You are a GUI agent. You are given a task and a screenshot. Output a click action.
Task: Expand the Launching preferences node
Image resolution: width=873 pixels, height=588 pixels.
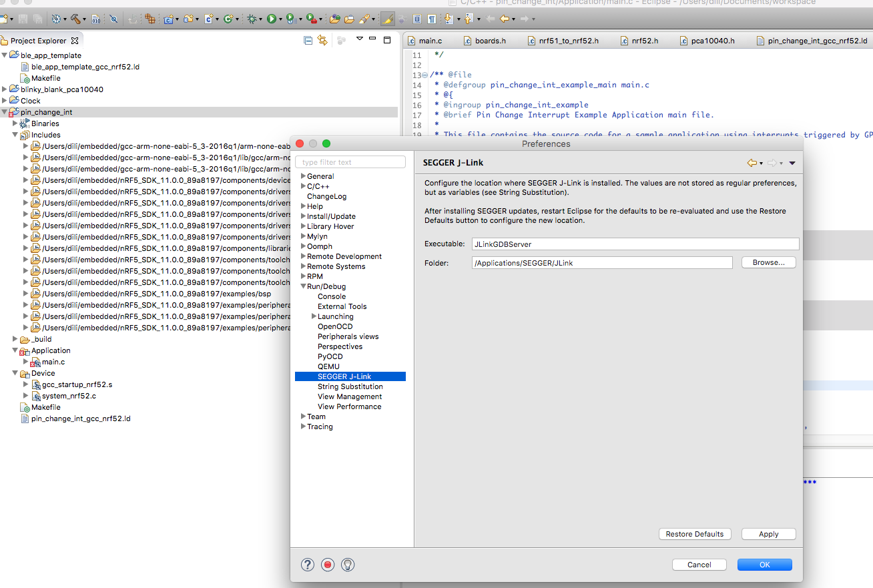pos(314,316)
